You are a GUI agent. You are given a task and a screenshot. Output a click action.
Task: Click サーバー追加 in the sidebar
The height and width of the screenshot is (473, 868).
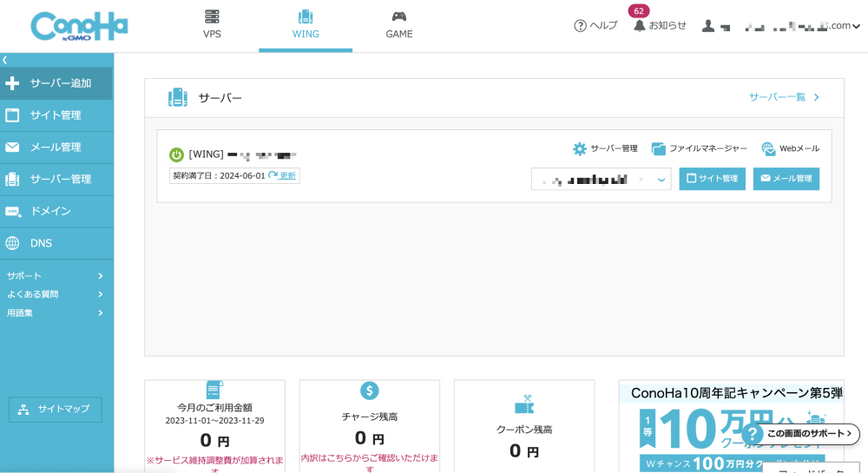pos(56,83)
